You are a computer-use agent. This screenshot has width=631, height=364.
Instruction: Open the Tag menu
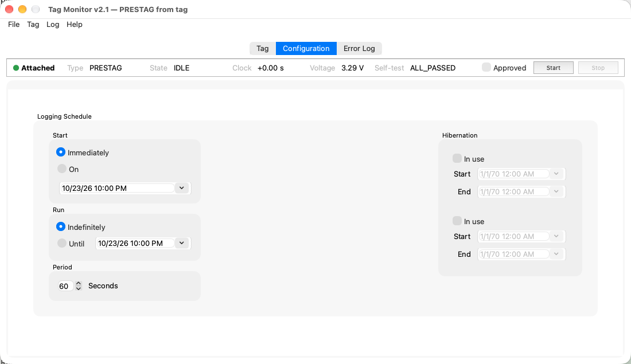pos(33,25)
